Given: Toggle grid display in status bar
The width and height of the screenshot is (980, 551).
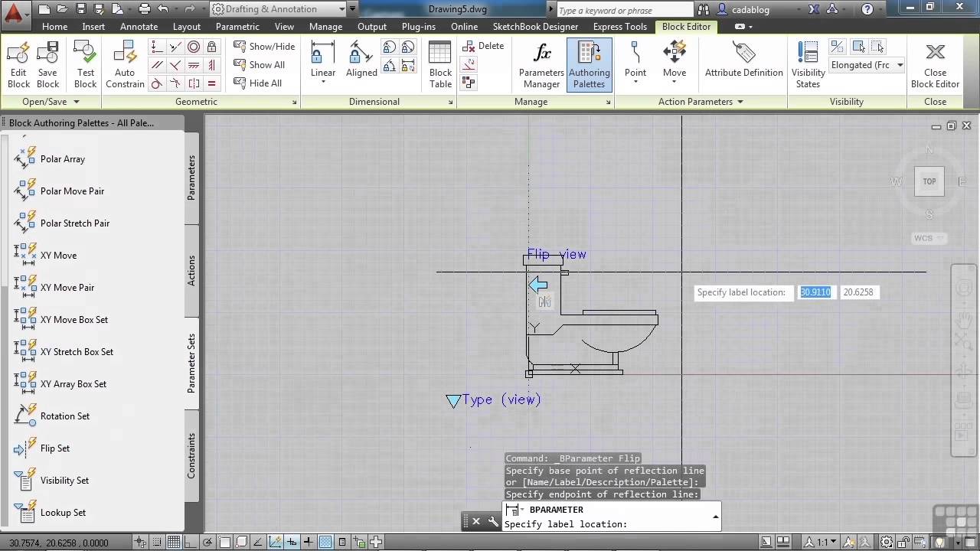Looking at the screenshot, I should 174,543.
